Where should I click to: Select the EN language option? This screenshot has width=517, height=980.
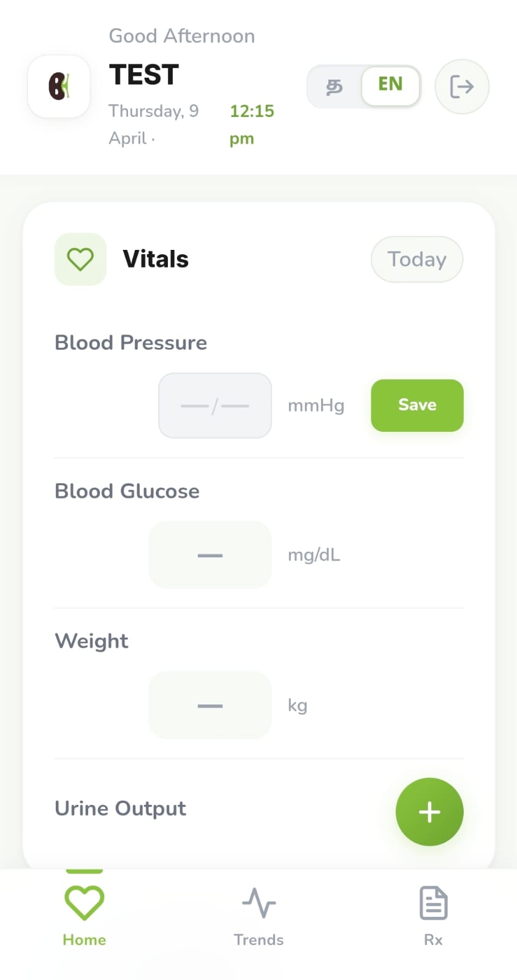pyautogui.click(x=390, y=85)
